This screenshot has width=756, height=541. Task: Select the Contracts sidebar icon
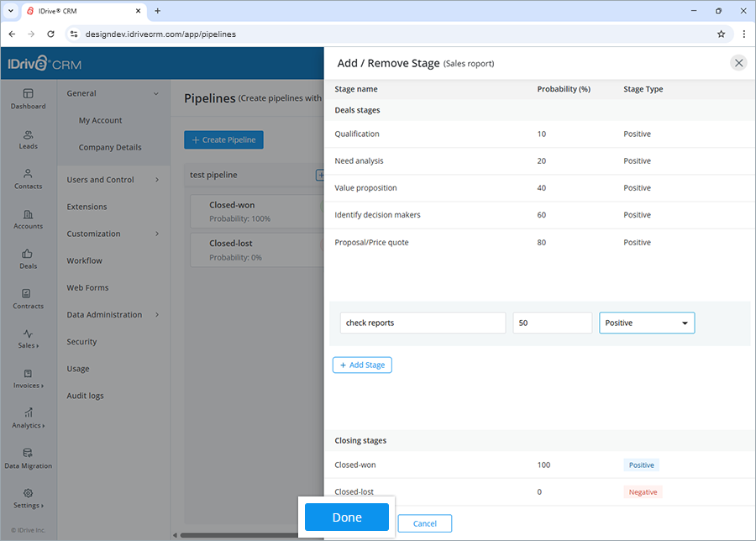(x=28, y=300)
